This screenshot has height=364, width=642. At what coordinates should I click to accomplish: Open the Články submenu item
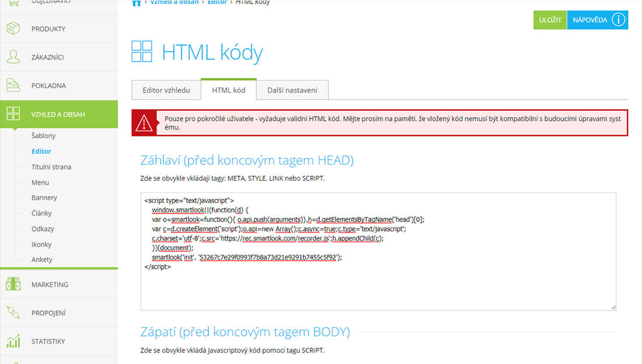point(42,213)
